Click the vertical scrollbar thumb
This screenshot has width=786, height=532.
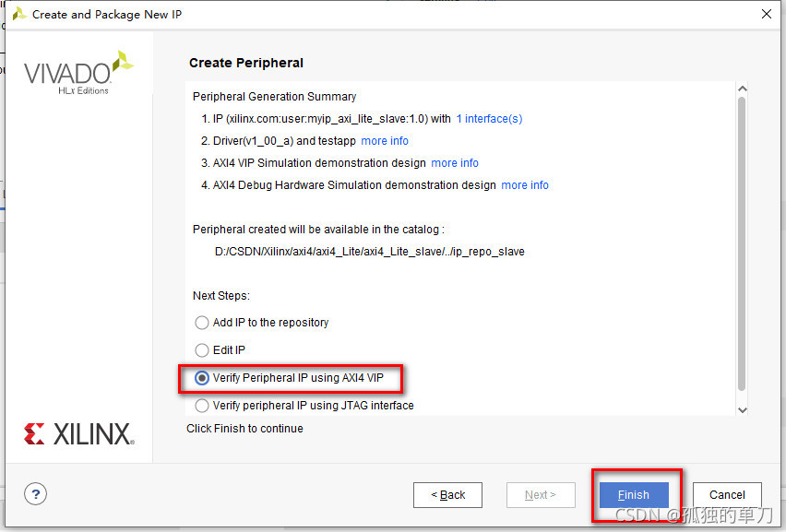742,240
